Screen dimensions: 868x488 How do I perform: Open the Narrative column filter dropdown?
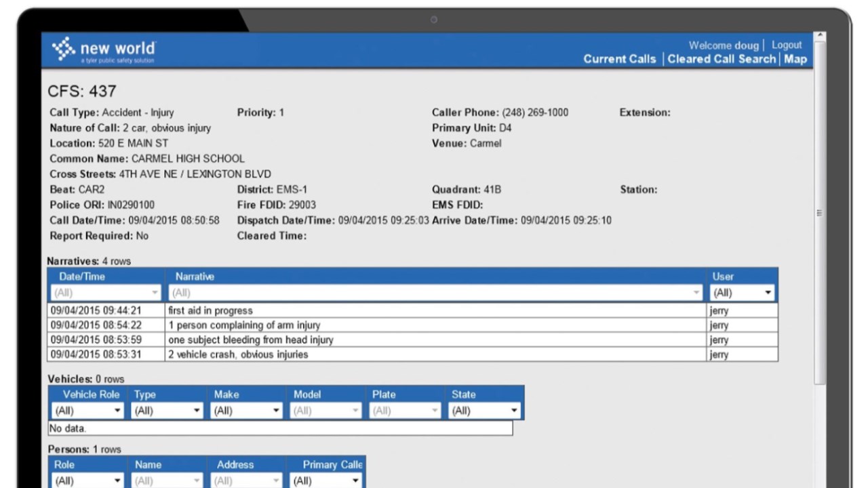(436, 293)
